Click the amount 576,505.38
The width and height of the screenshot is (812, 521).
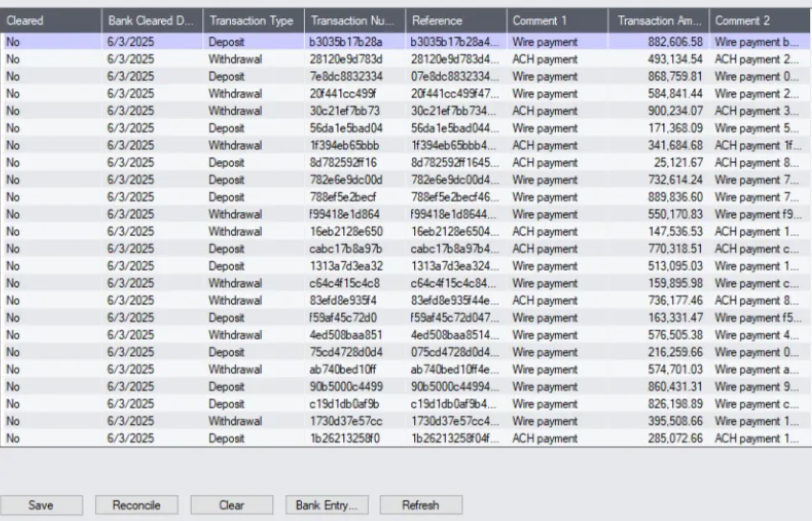[x=675, y=335]
